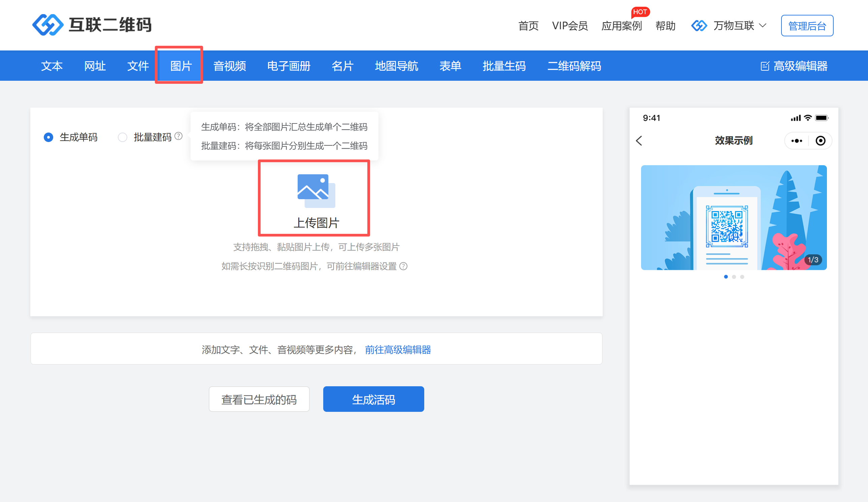Click question mark icon after 编辑器设置
868x502 pixels.
coord(403,266)
